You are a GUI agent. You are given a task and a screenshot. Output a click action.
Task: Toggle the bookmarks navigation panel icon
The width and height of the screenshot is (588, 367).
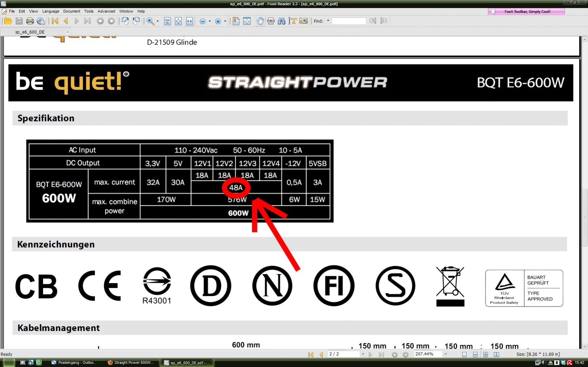click(x=236, y=21)
